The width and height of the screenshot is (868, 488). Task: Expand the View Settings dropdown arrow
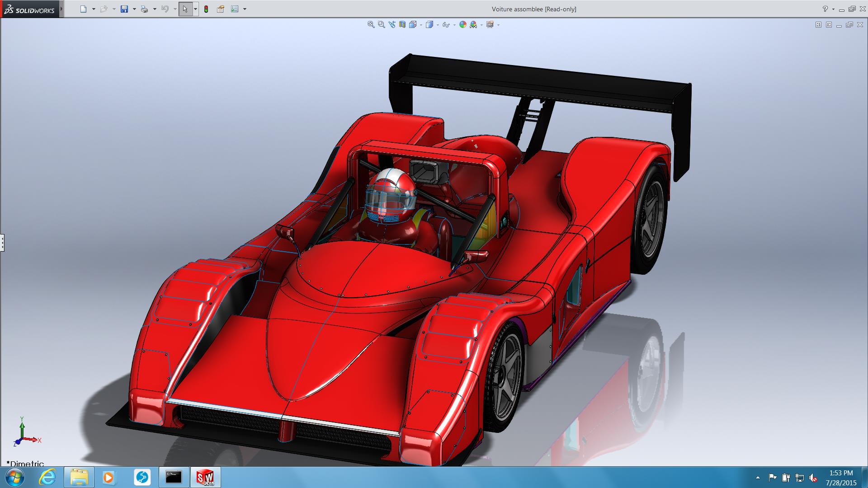pyautogui.click(x=498, y=25)
